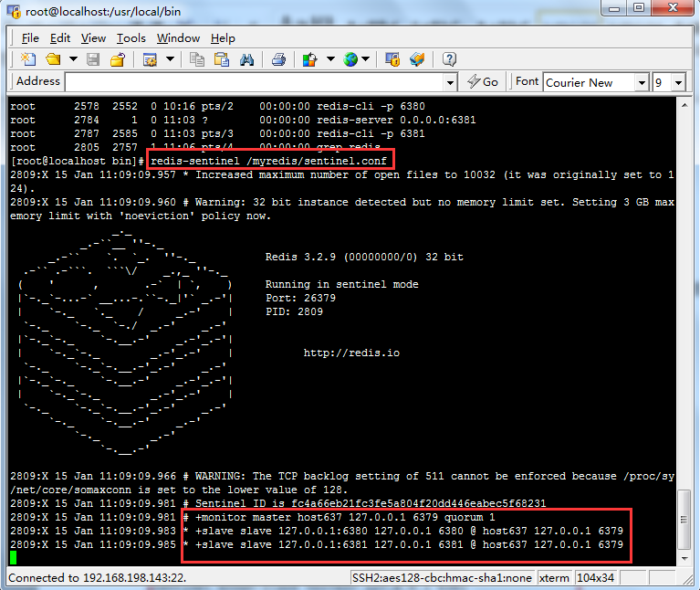Open the Window menu
Screen dimensions: 700x590
click(178, 37)
